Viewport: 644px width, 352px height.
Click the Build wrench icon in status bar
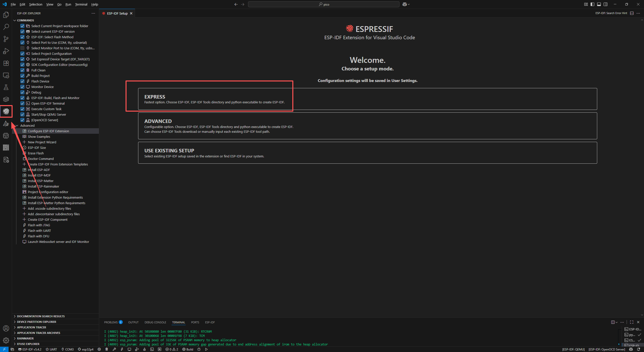pos(114,349)
